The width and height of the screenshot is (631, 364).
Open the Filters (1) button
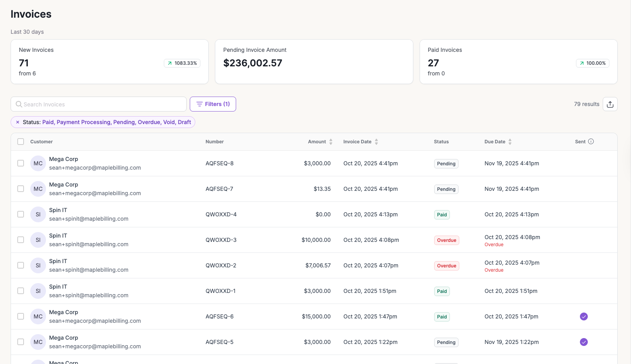213,104
